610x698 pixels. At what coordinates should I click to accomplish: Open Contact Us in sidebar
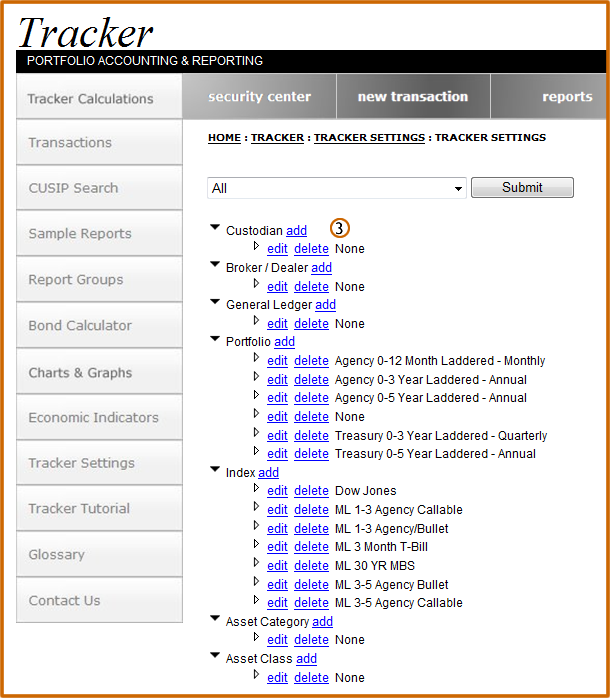pyautogui.click(x=99, y=601)
